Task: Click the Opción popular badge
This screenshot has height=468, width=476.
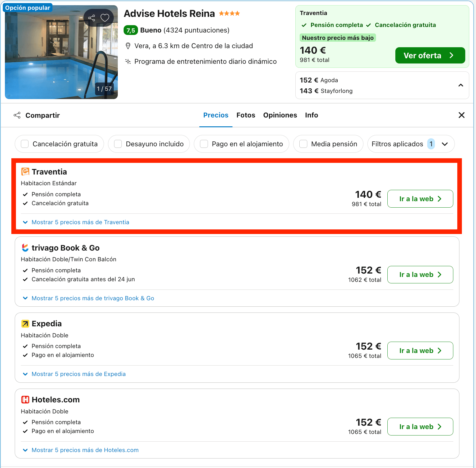Action: pyautogui.click(x=28, y=8)
